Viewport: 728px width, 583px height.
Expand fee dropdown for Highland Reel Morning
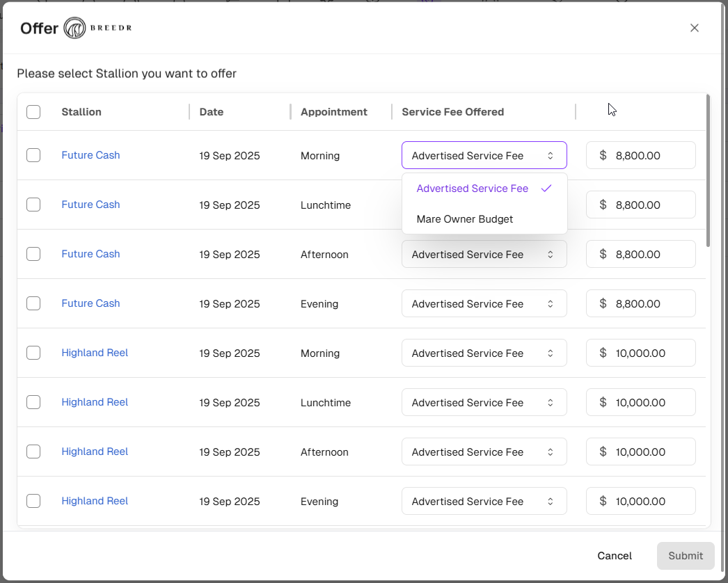pos(484,353)
